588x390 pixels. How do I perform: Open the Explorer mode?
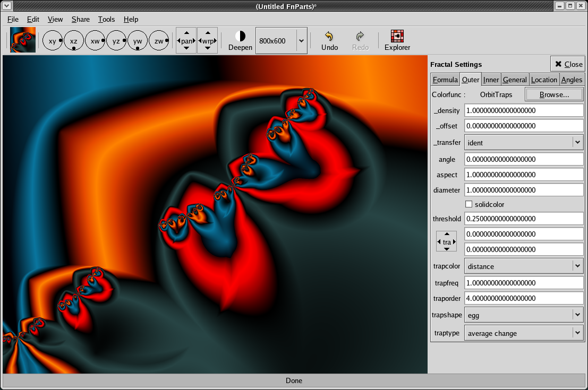coord(397,41)
